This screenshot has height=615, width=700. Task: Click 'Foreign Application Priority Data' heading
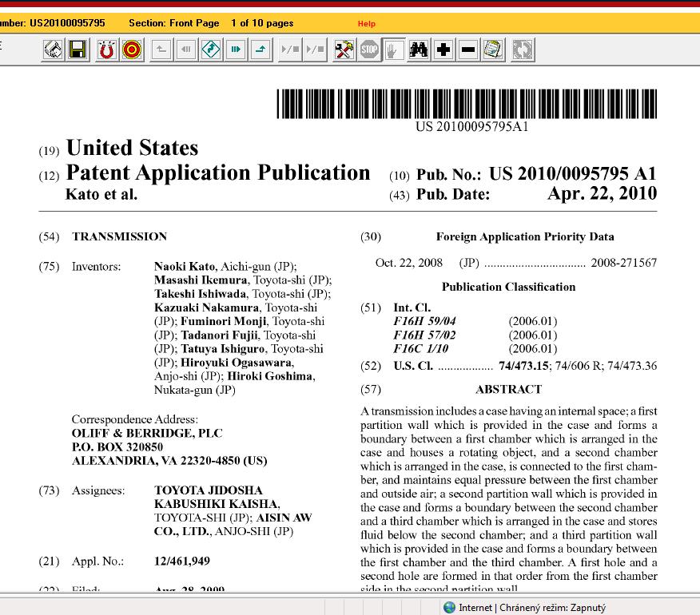click(525, 236)
